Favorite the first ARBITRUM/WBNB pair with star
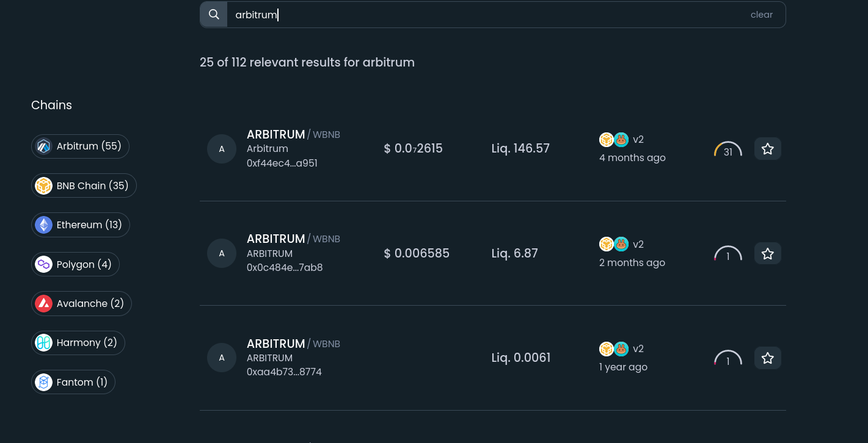868x443 pixels. pos(768,149)
